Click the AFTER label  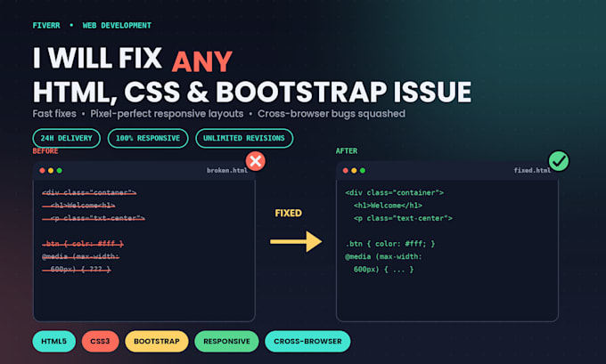click(x=347, y=151)
